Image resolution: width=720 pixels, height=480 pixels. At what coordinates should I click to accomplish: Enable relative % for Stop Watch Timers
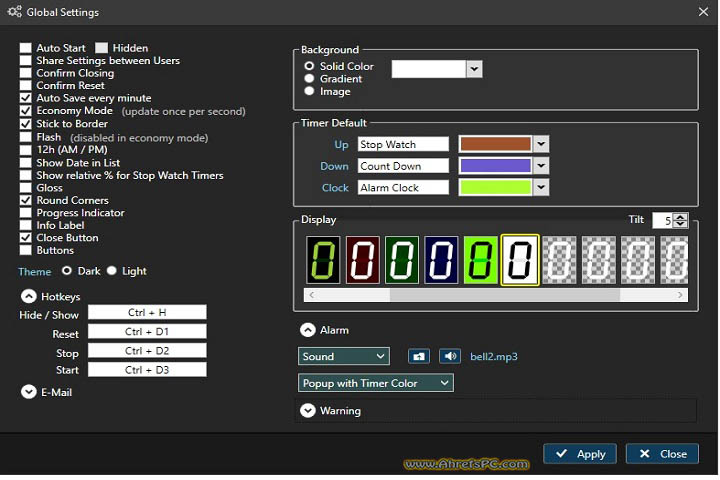(26, 175)
